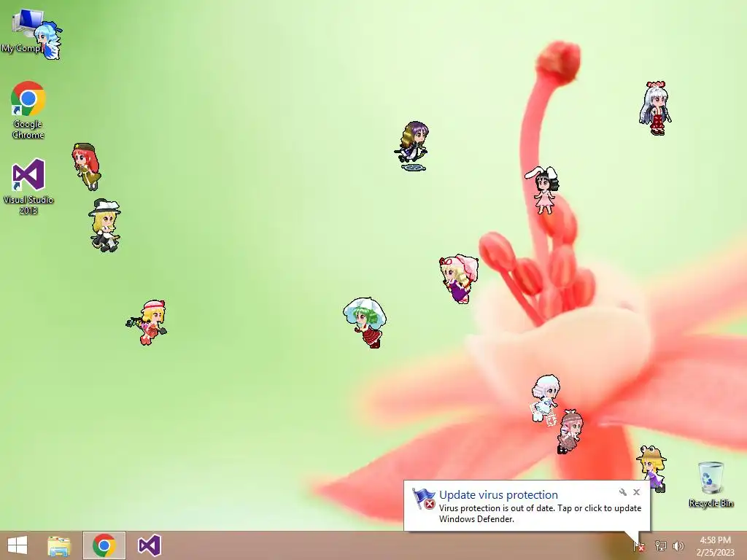Launch Visual Studio from the taskbar
The width and height of the screenshot is (747, 560).
click(x=149, y=545)
